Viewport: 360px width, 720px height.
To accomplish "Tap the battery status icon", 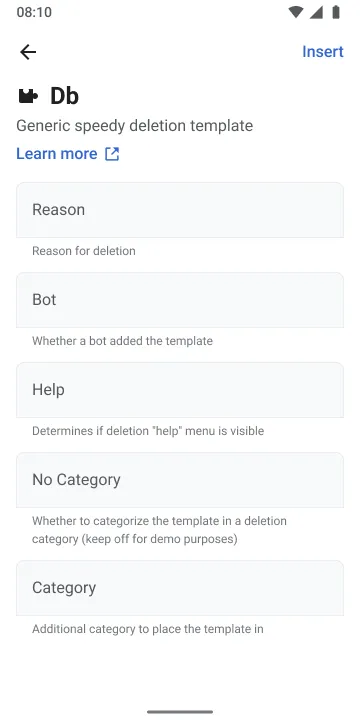I will [x=336, y=12].
